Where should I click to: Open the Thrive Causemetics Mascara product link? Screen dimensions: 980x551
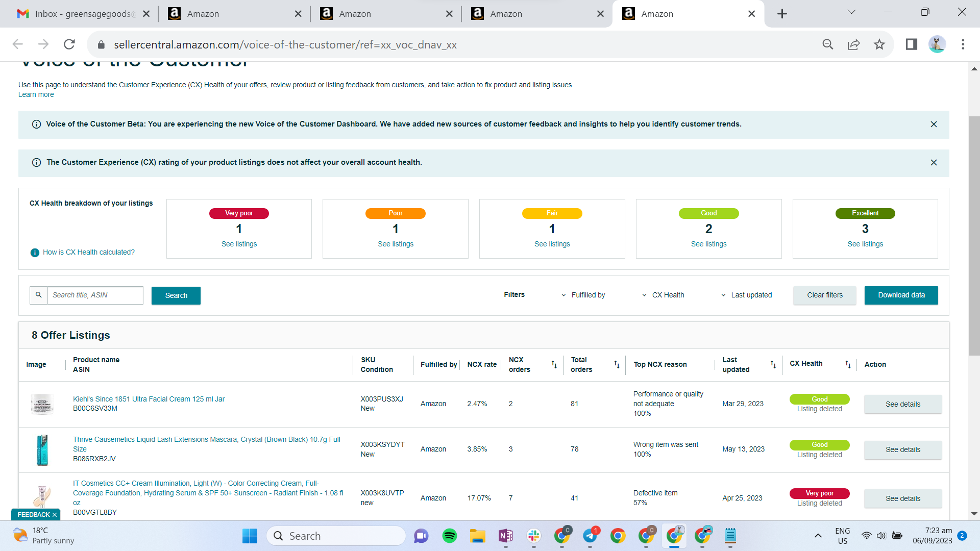coord(207,444)
